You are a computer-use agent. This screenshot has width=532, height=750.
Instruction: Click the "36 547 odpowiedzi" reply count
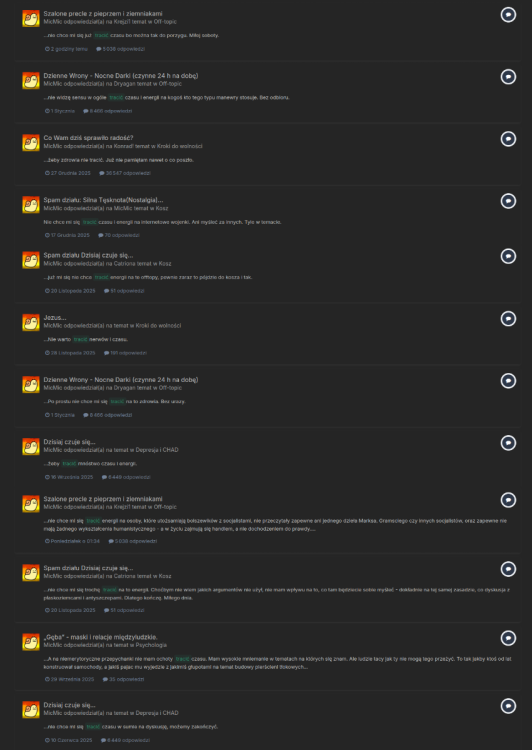point(125,173)
